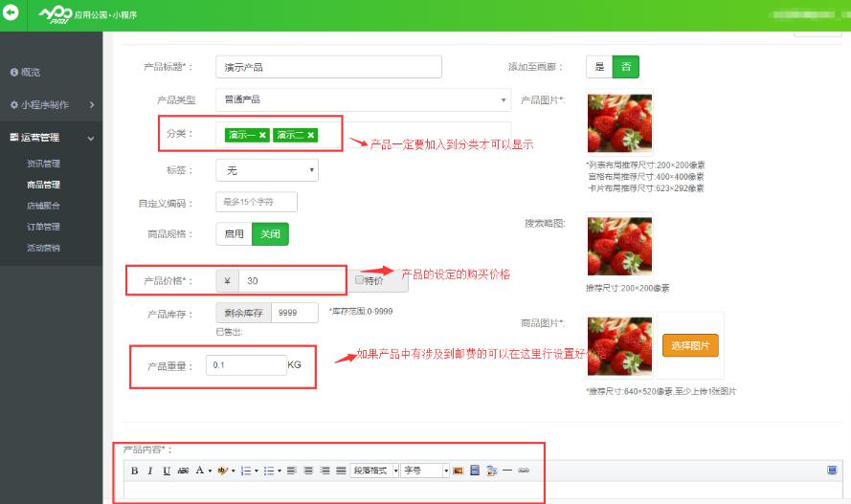Expand the 段落格式 paragraph format dropdown
Image resolution: width=851 pixels, height=504 pixels.
pos(373,471)
